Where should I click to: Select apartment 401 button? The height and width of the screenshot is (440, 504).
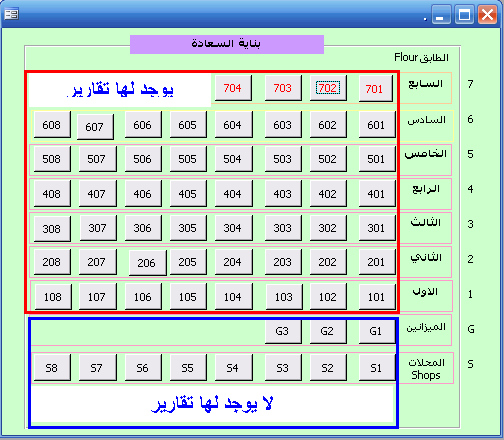pos(377,194)
